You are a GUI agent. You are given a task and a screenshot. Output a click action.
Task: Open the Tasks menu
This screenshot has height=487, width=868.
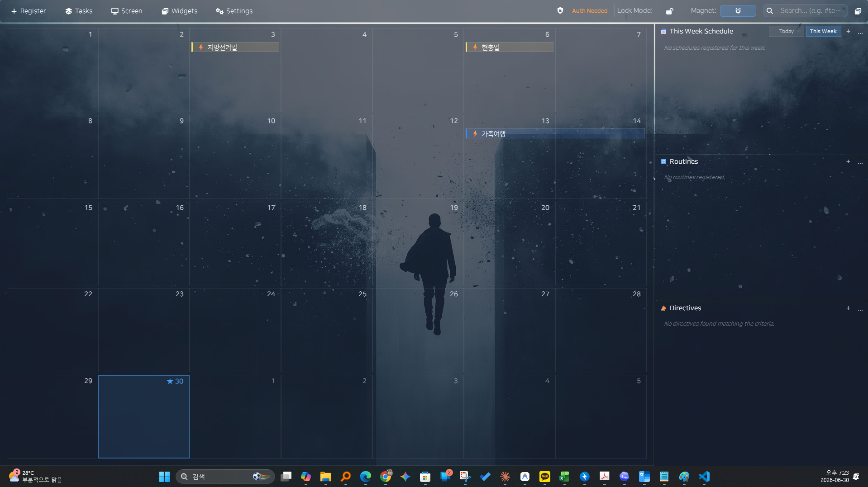tap(79, 11)
